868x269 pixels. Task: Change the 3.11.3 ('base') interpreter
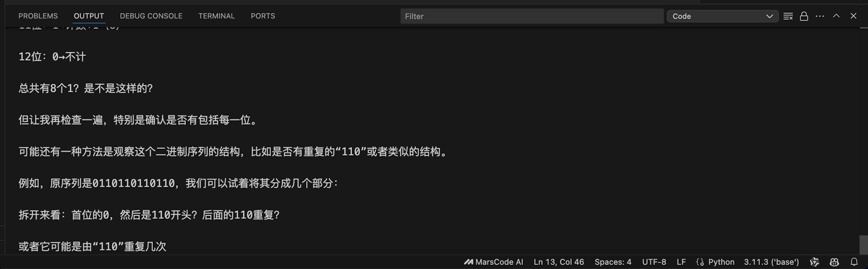(771, 262)
